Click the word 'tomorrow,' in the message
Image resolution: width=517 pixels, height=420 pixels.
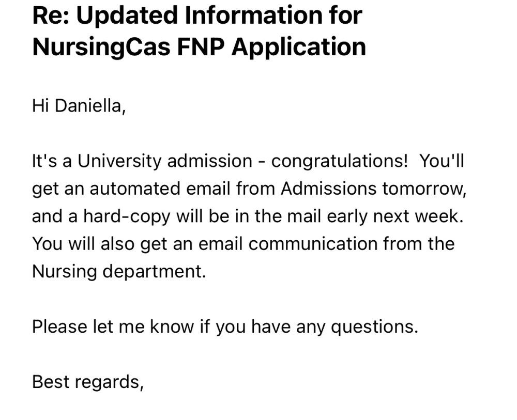coord(424,189)
